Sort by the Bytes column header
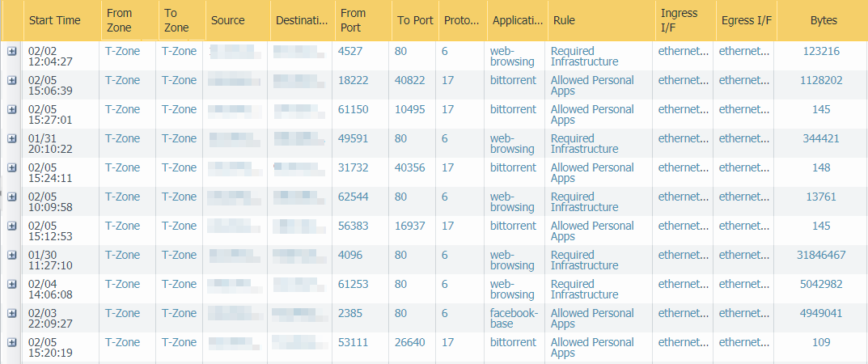 [x=821, y=20]
